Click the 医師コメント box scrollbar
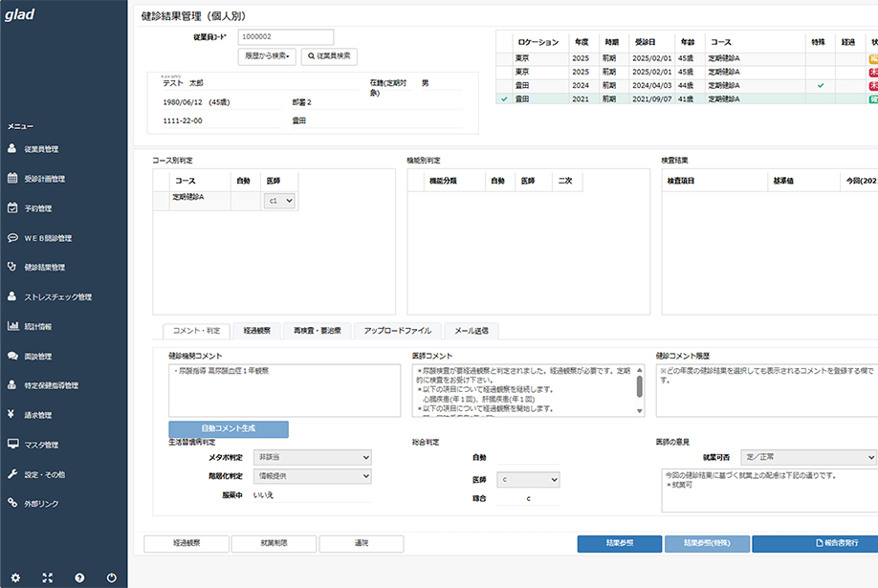Viewport: 878px width, 588px height. 640,386
